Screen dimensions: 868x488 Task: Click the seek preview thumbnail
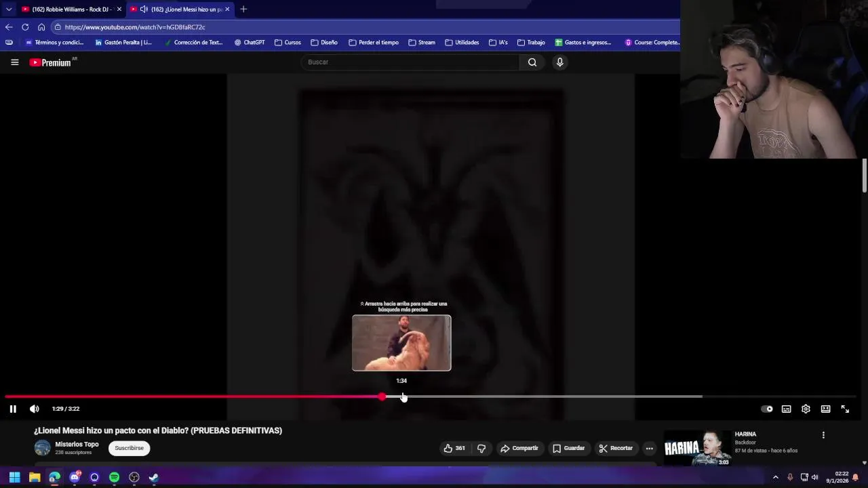point(401,343)
